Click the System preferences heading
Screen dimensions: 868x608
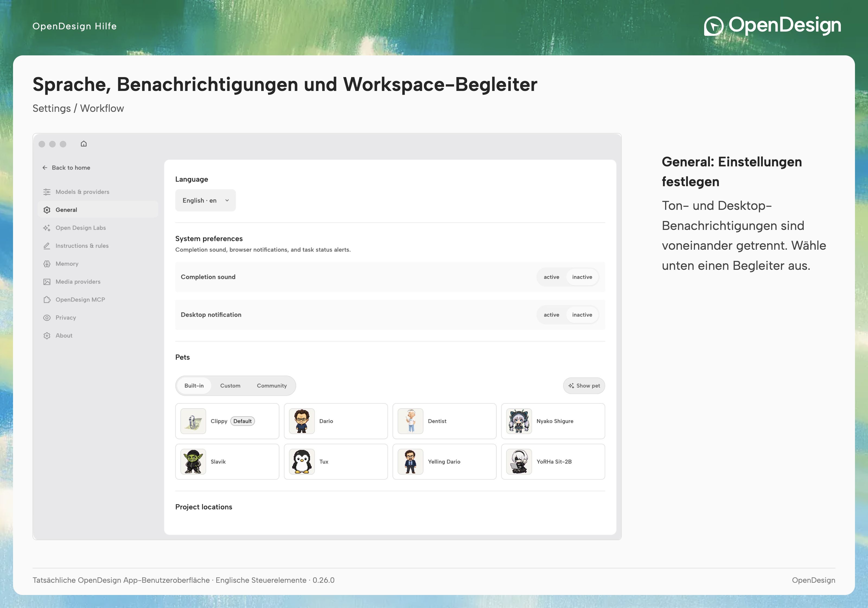(x=209, y=239)
